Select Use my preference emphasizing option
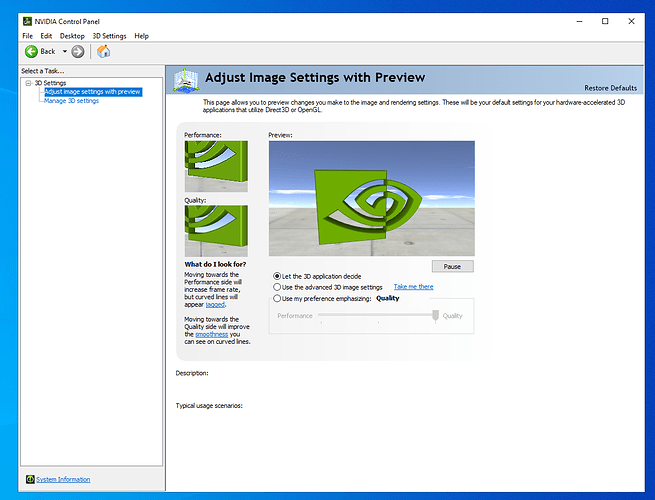 [x=277, y=298]
